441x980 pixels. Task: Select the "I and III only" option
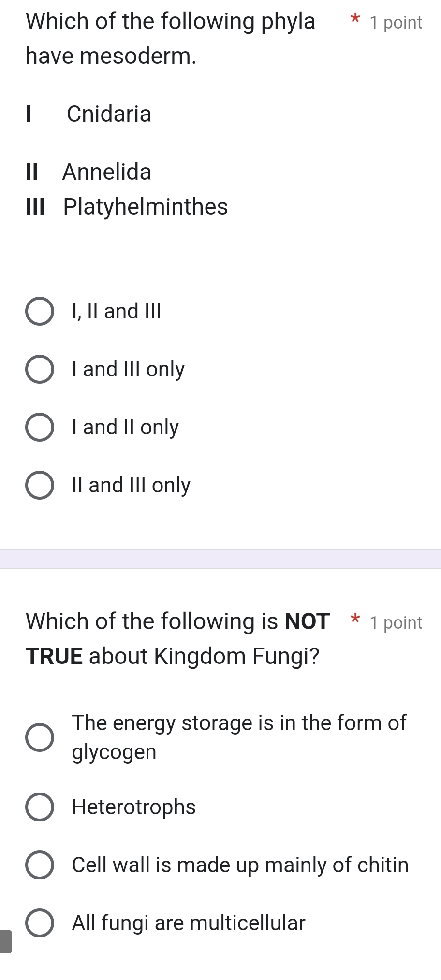pos(40,370)
